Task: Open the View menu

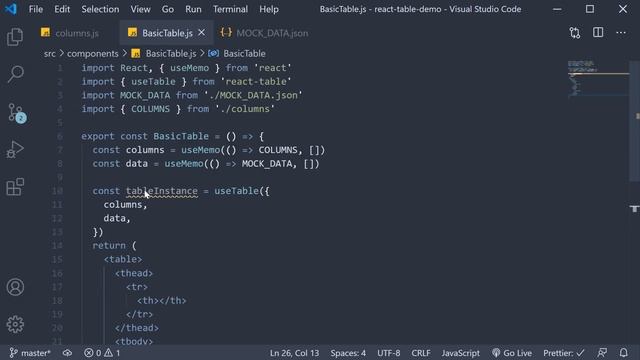Action: point(140,9)
